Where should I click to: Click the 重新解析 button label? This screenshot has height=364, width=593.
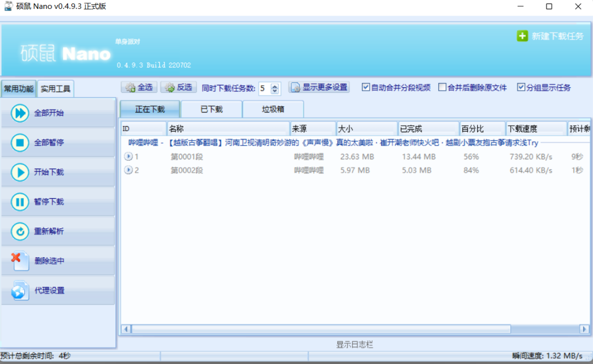click(49, 231)
